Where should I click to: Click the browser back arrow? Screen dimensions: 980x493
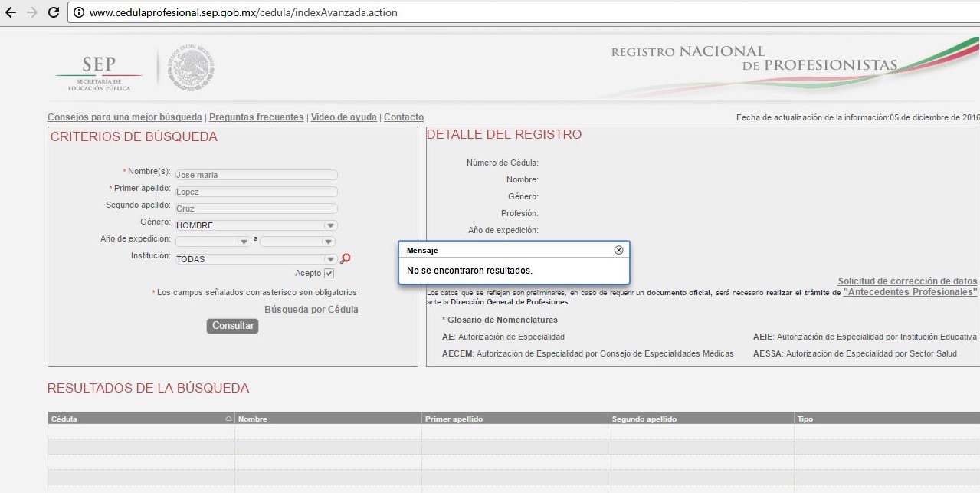click(x=11, y=13)
